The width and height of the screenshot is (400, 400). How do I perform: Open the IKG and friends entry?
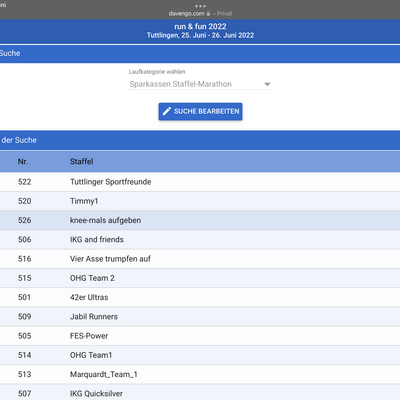200,239
